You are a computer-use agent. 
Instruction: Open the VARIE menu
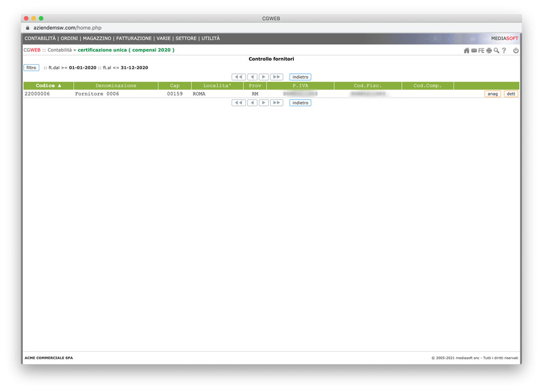163,38
